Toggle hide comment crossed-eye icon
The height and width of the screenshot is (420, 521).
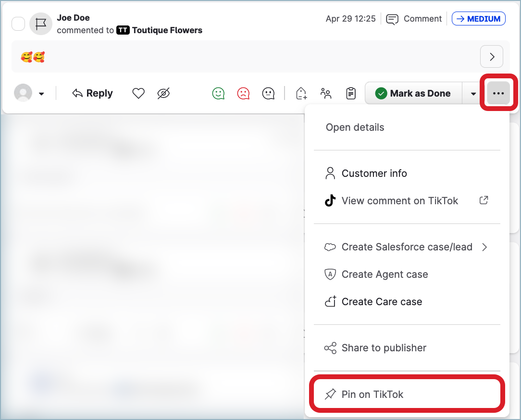tap(164, 93)
